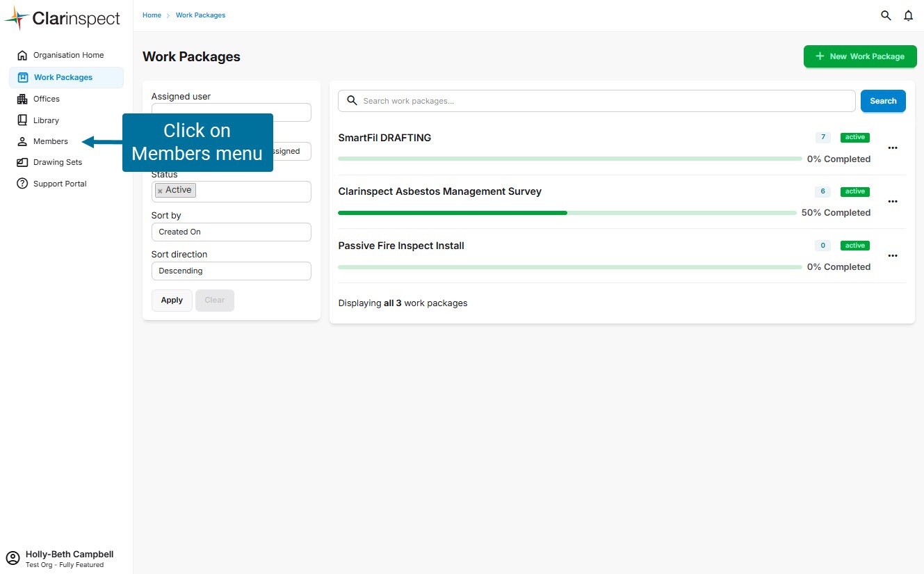Click the search magnifier icon in header
This screenshot has height=574, width=924.
(886, 15)
